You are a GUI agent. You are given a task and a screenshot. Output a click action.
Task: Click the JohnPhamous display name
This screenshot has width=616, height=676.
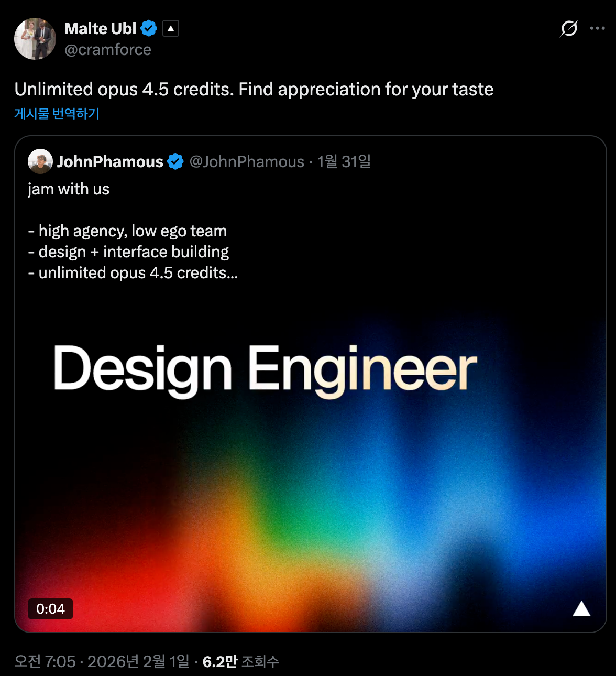(x=110, y=161)
